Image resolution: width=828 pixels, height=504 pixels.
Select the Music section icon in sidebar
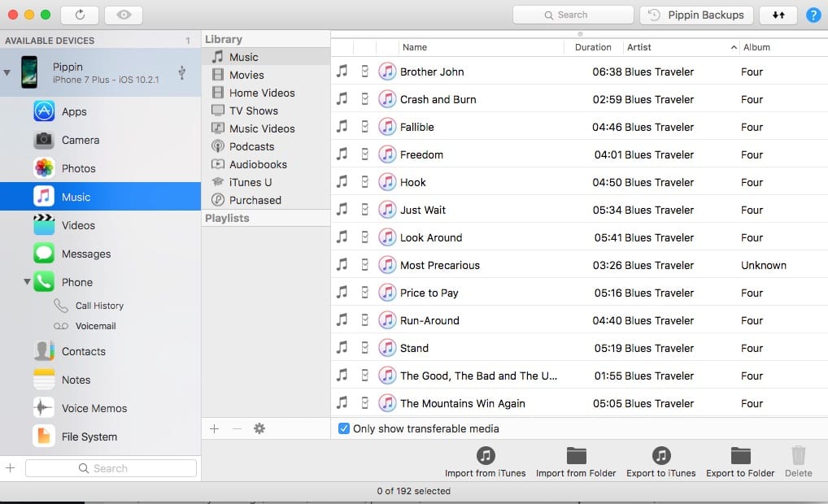pos(44,197)
